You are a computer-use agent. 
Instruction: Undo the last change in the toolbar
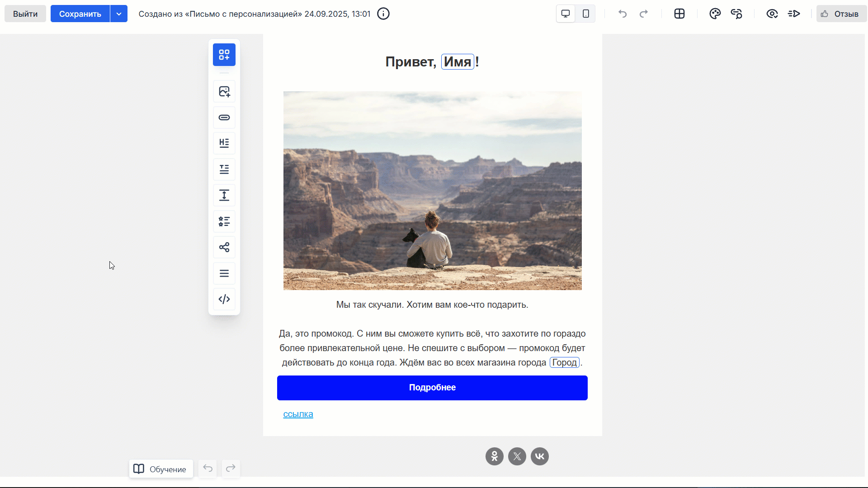(623, 14)
